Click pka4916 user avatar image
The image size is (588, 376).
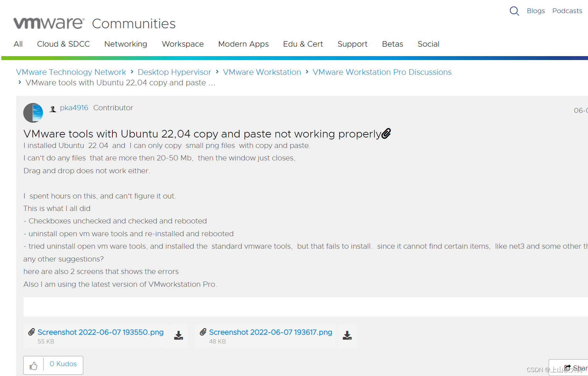click(x=33, y=113)
